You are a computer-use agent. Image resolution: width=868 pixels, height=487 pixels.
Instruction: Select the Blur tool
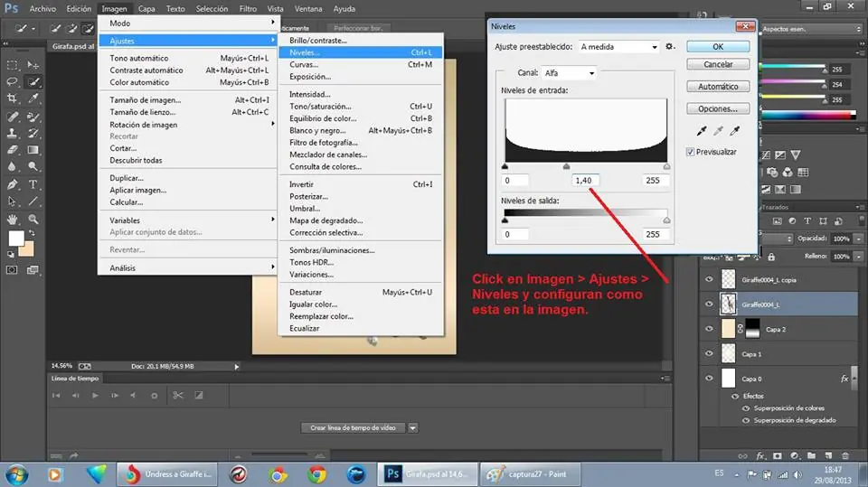click(12, 166)
